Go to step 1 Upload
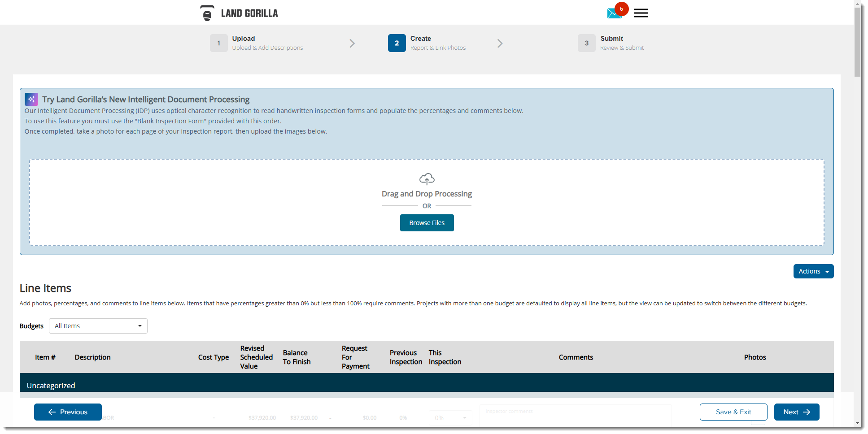868x434 pixels. point(256,43)
